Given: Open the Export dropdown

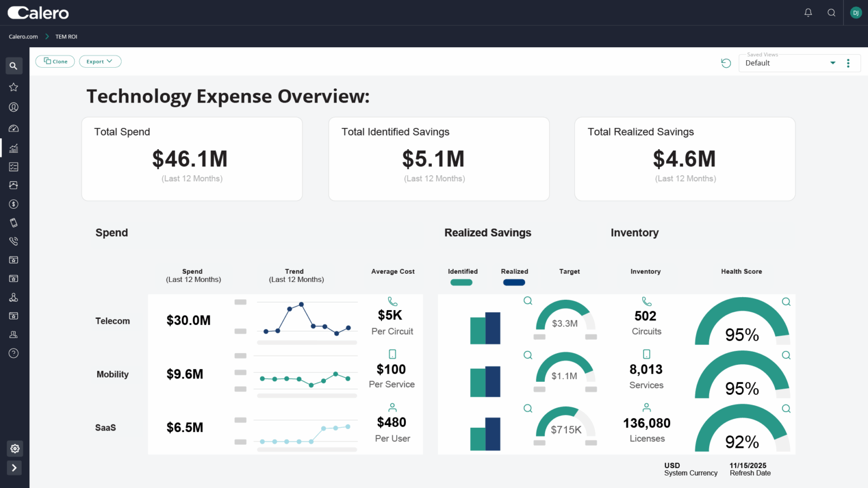Looking at the screenshot, I should [100, 62].
